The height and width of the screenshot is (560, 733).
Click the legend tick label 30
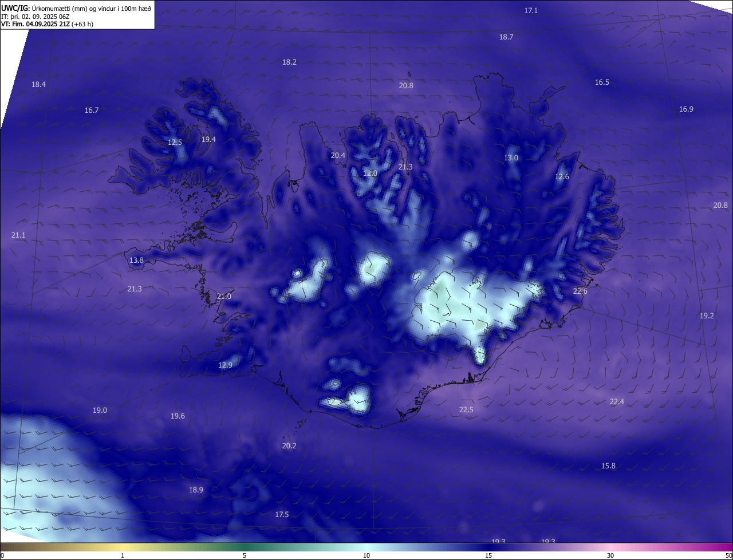click(610, 555)
